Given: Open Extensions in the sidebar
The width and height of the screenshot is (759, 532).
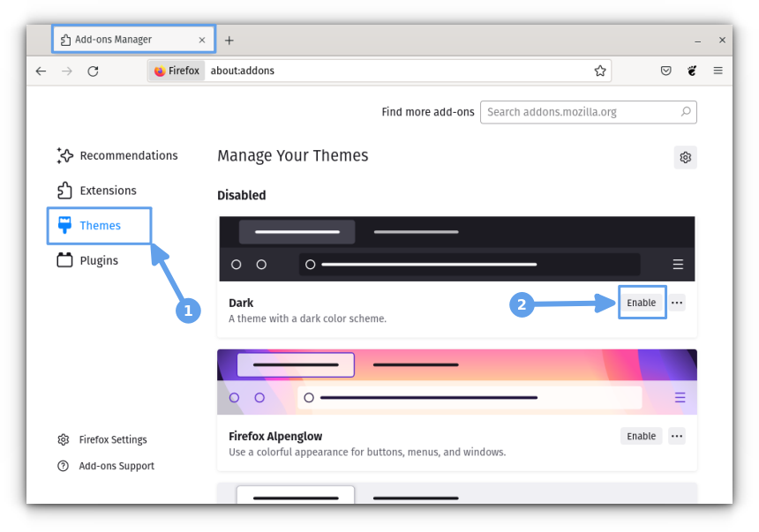Looking at the screenshot, I should (x=97, y=191).
